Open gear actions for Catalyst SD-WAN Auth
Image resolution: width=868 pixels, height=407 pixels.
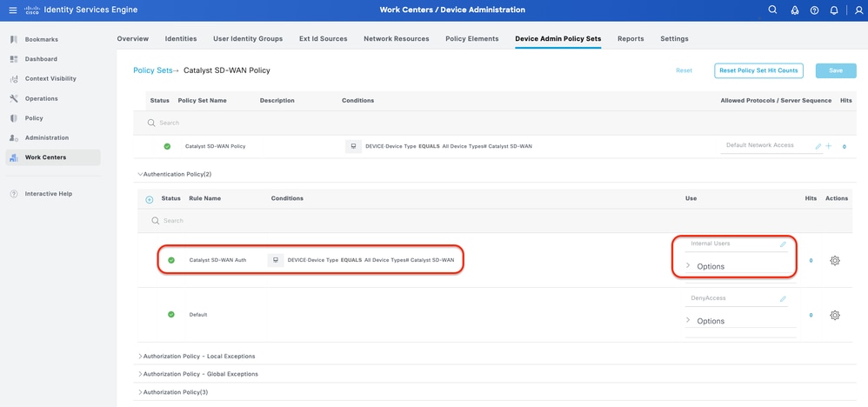coord(835,260)
